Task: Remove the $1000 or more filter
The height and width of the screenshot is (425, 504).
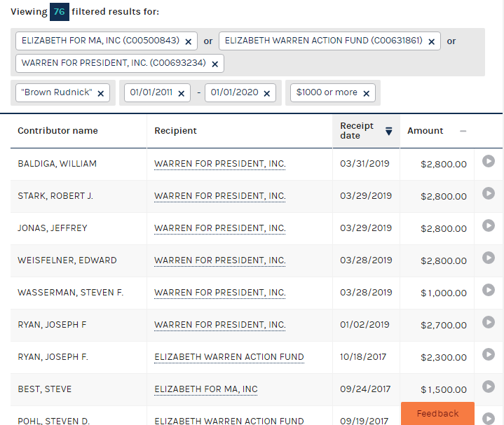Action: (x=366, y=93)
